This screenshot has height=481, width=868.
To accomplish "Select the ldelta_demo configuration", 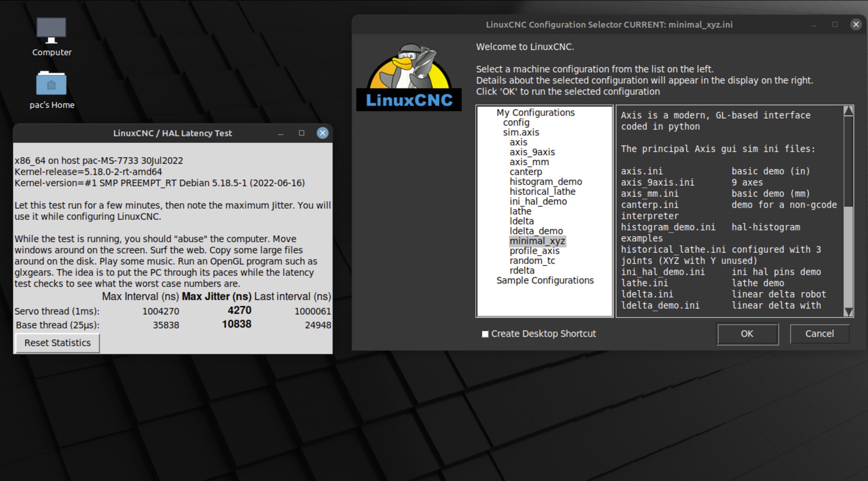I will [536, 231].
